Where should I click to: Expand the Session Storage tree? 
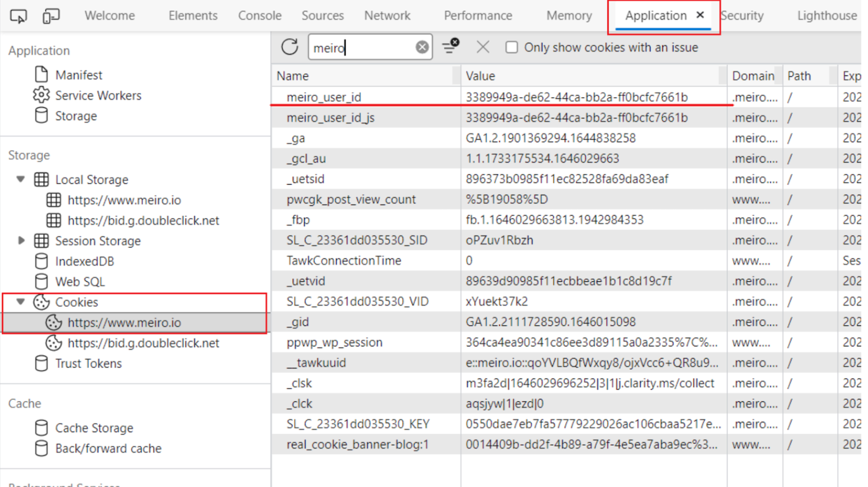coord(21,240)
